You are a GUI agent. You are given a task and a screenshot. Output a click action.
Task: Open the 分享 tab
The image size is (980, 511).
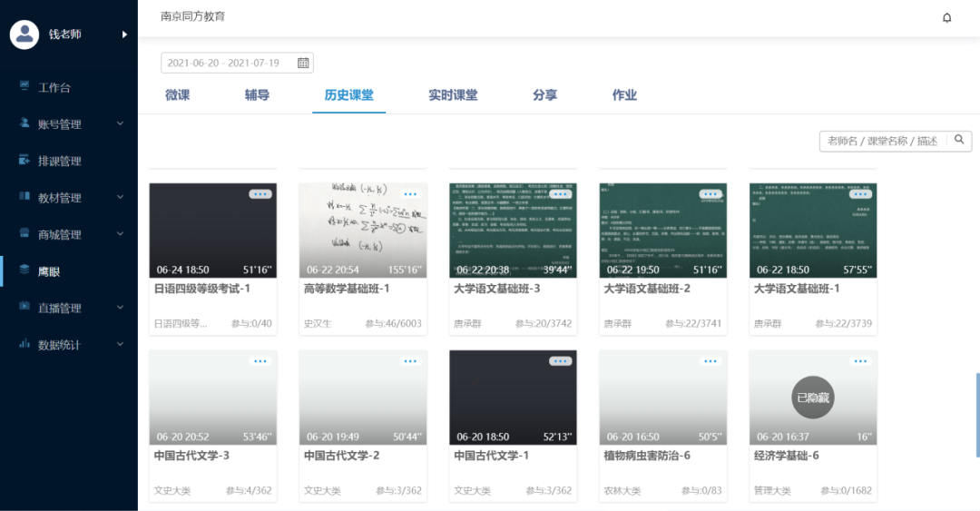click(545, 95)
